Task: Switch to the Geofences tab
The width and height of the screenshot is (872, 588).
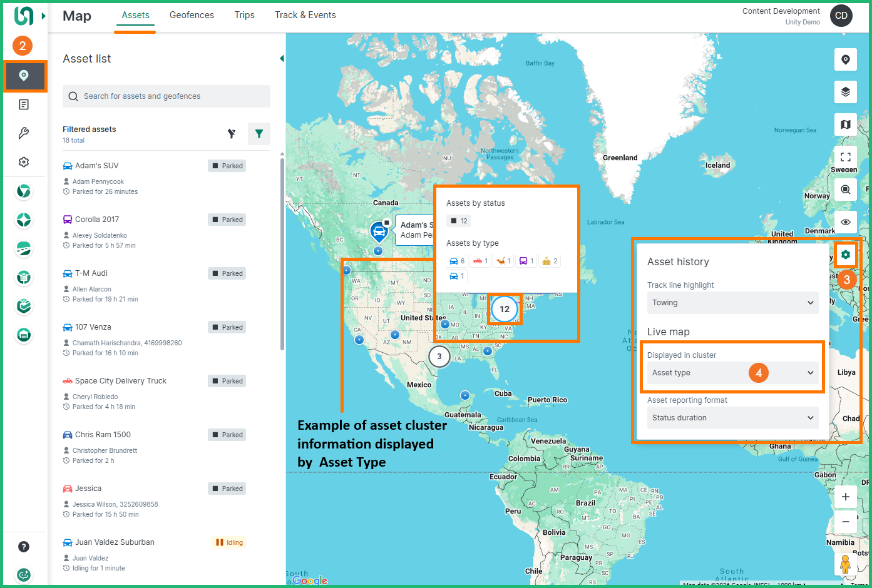Action: pos(192,15)
